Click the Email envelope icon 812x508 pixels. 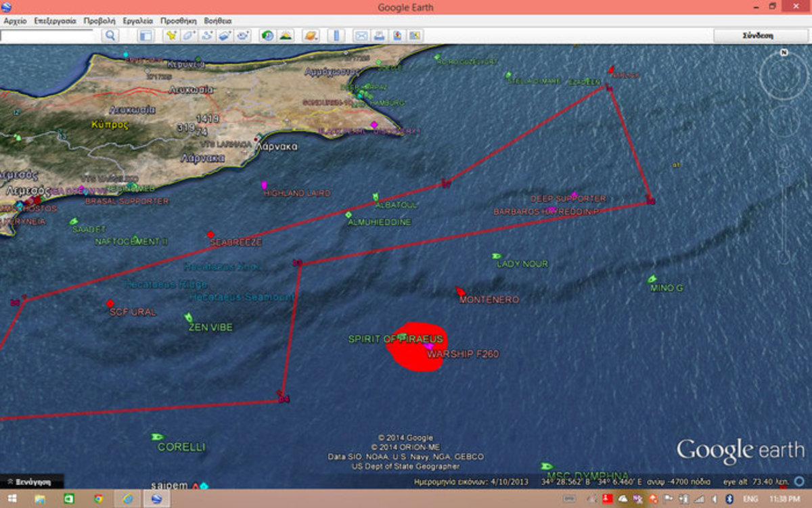tap(361, 36)
